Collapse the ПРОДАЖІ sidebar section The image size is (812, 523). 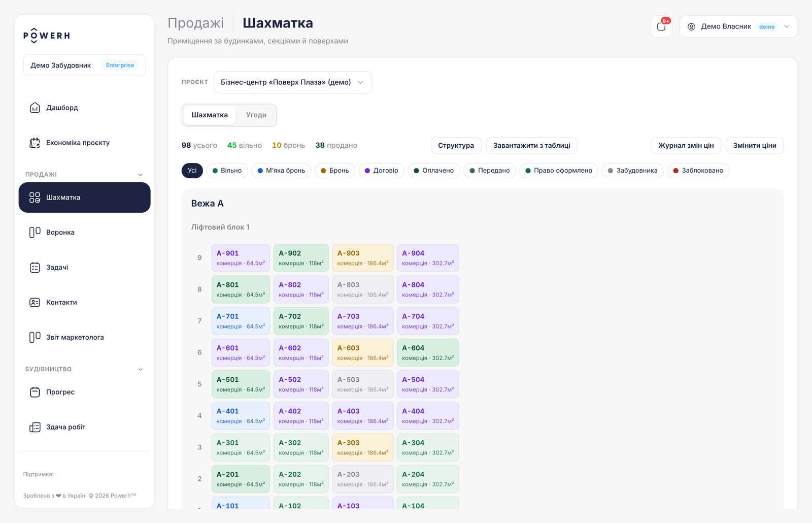click(x=141, y=175)
